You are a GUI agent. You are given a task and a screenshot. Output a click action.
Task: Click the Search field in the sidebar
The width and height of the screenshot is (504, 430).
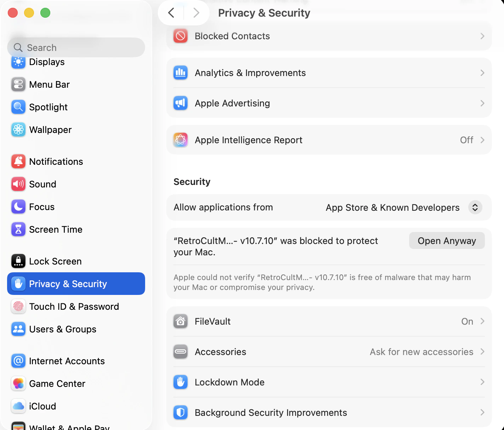(76, 47)
